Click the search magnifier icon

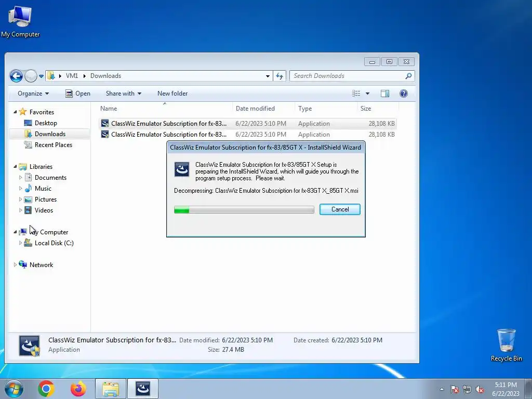(x=408, y=76)
